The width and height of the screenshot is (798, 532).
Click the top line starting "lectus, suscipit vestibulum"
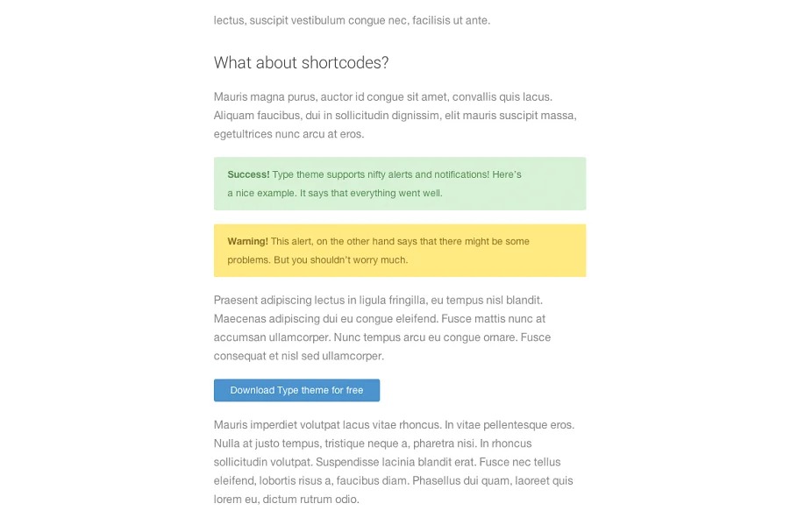click(352, 20)
